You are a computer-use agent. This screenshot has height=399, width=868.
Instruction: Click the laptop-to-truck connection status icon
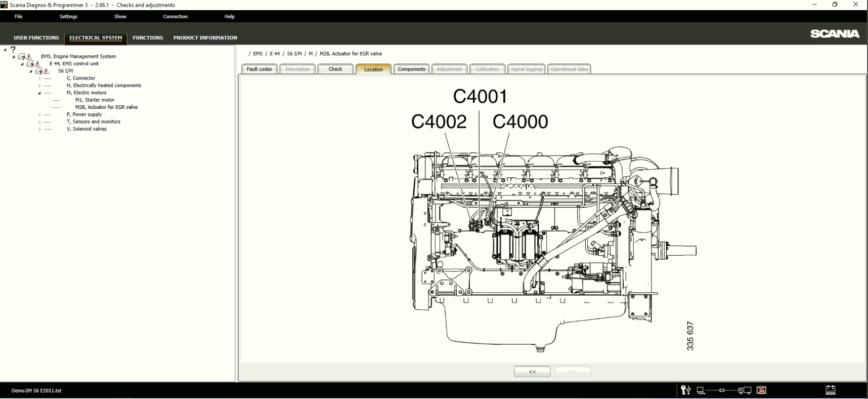tap(724, 390)
